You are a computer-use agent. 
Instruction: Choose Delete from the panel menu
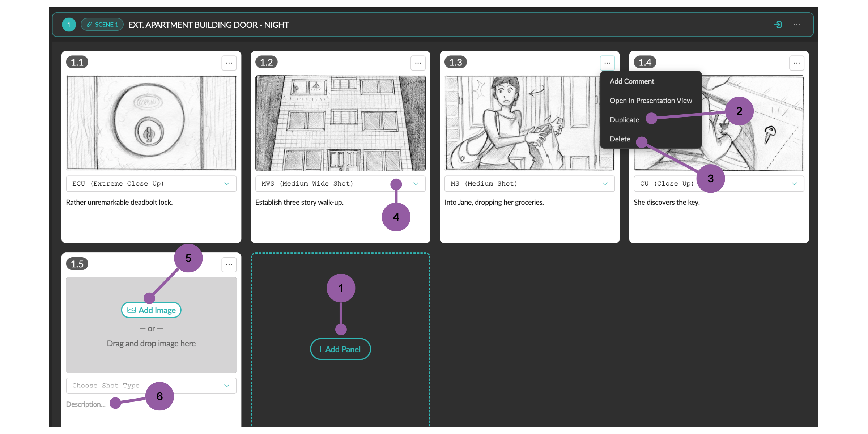(x=620, y=139)
